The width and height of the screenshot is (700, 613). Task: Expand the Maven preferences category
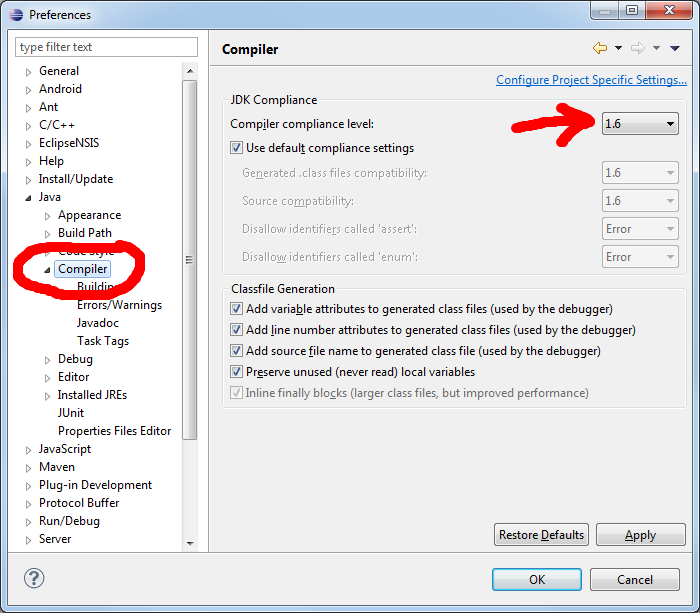tap(29, 468)
